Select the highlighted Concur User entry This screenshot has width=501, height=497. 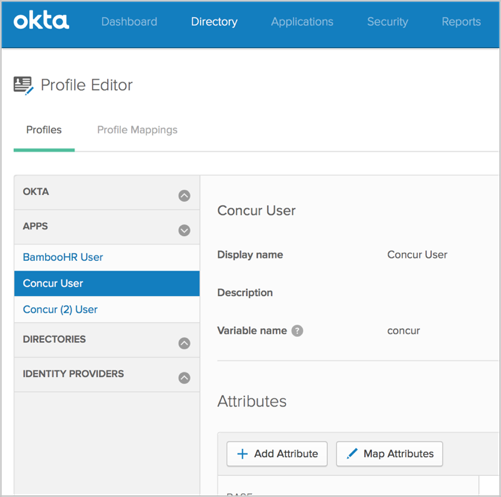pyautogui.click(x=107, y=283)
